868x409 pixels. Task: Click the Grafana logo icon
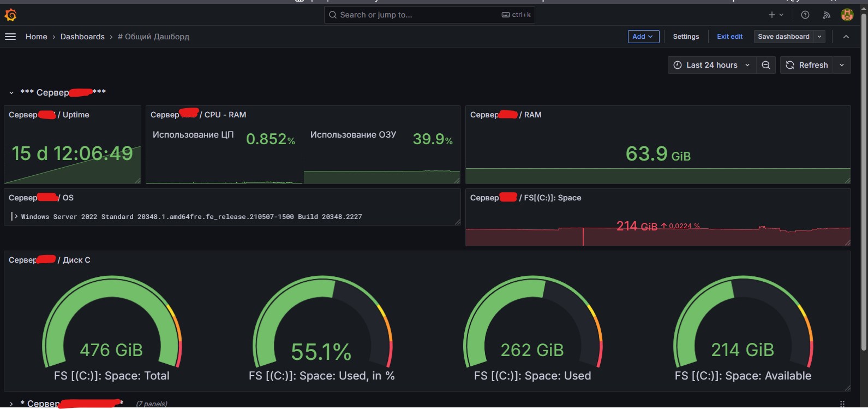[x=10, y=15]
